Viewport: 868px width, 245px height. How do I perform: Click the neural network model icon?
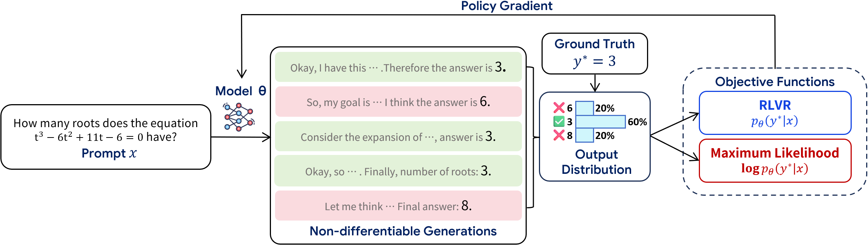[x=239, y=117]
